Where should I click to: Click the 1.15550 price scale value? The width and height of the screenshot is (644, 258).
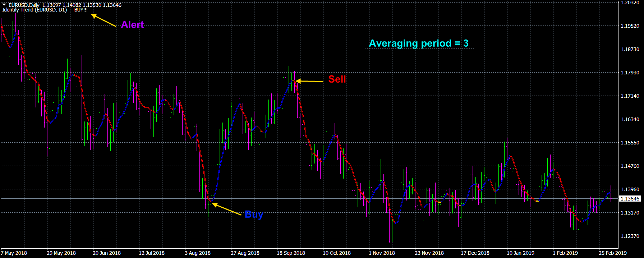630,143
